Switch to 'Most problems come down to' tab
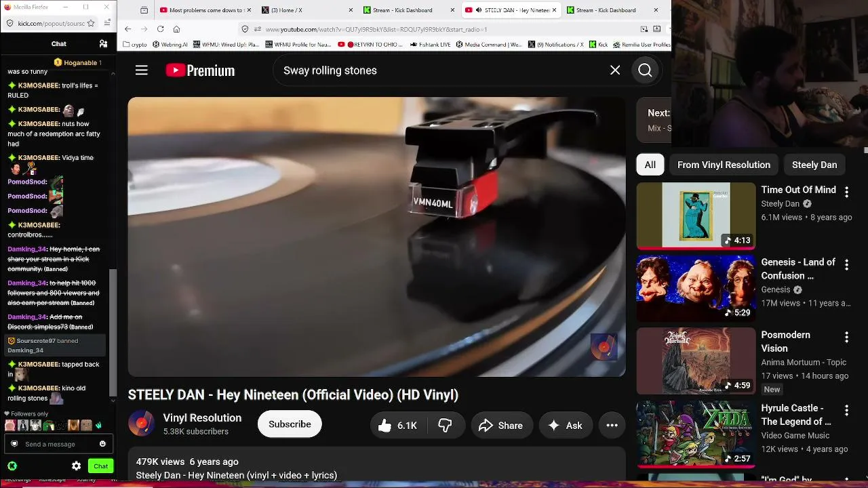The width and height of the screenshot is (868, 488). (204, 10)
